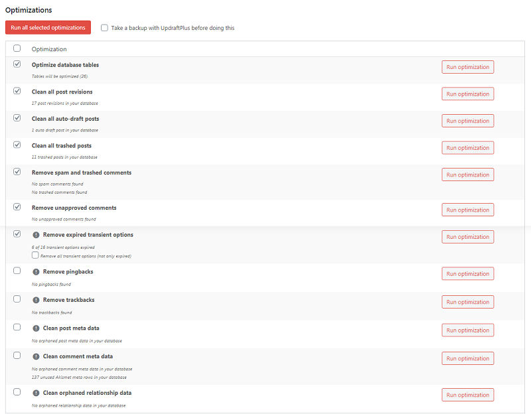The height and width of the screenshot is (420, 531).
Task: Click the warning icon beside Clean orphaned relationship data
Action: (36, 393)
